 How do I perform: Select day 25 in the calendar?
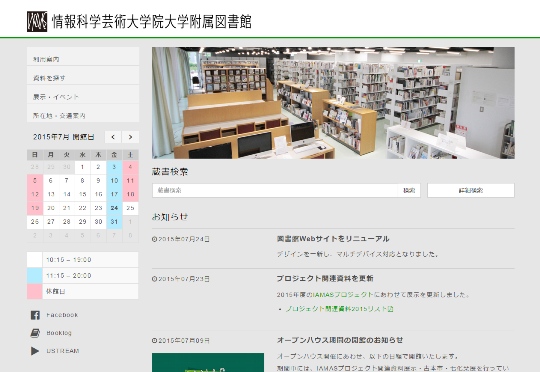(x=130, y=208)
